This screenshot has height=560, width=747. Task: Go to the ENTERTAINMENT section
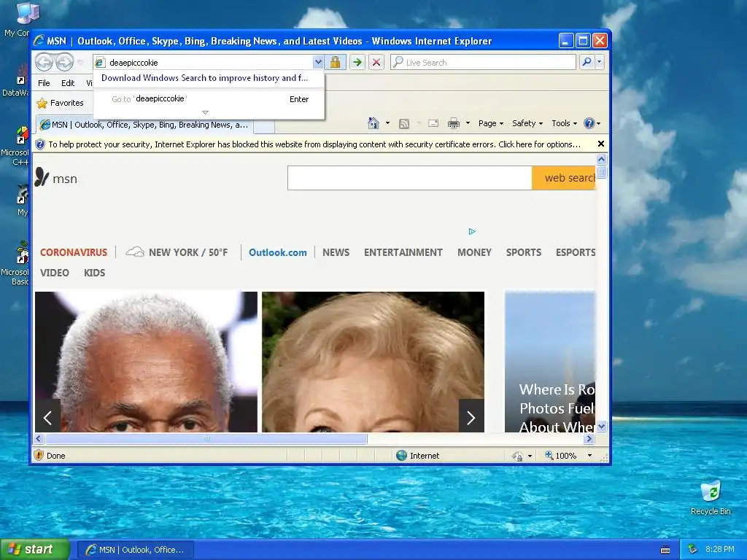[x=403, y=252]
